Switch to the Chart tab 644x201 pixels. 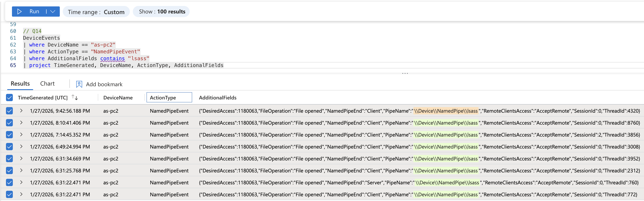pyautogui.click(x=47, y=84)
